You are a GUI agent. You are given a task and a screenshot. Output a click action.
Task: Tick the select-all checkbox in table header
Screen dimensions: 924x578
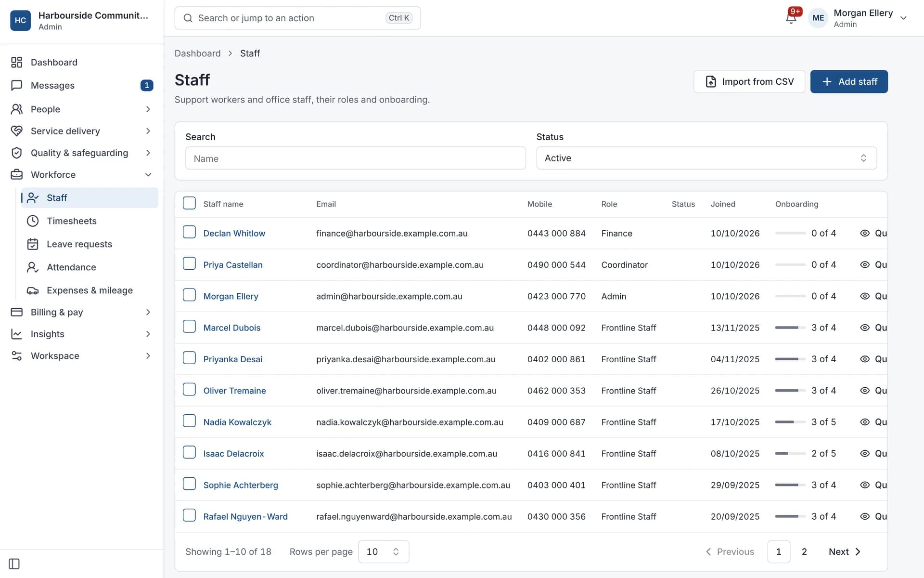tap(189, 203)
